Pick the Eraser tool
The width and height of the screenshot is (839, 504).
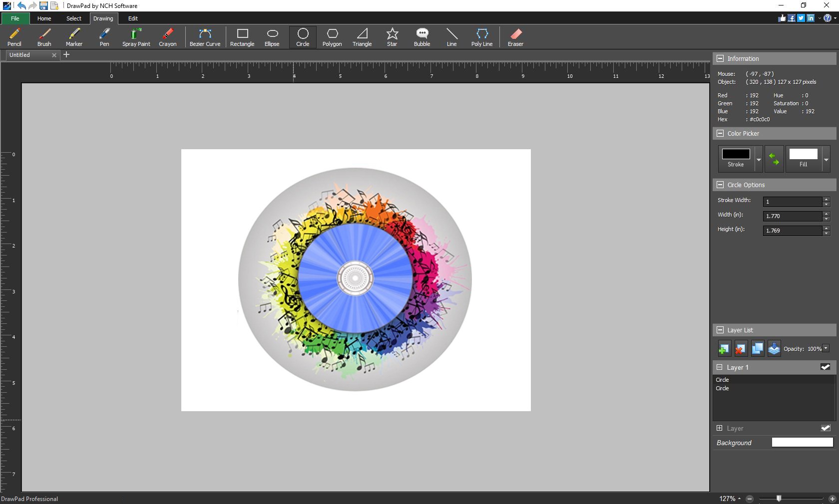[x=515, y=37]
